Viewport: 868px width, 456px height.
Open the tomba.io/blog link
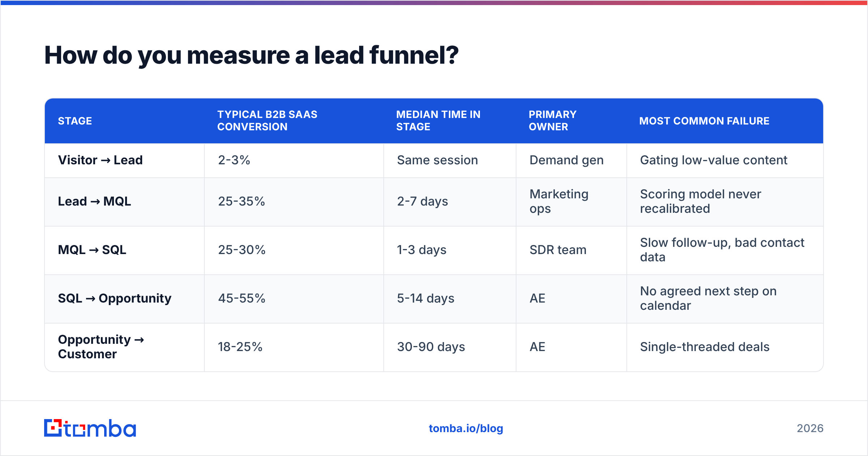466,428
